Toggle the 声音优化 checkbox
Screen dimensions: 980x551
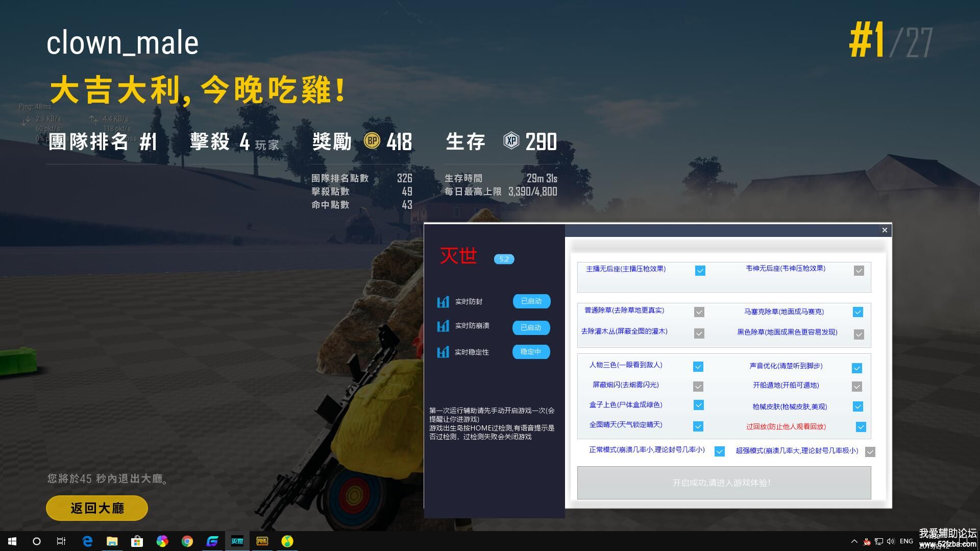click(x=857, y=368)
